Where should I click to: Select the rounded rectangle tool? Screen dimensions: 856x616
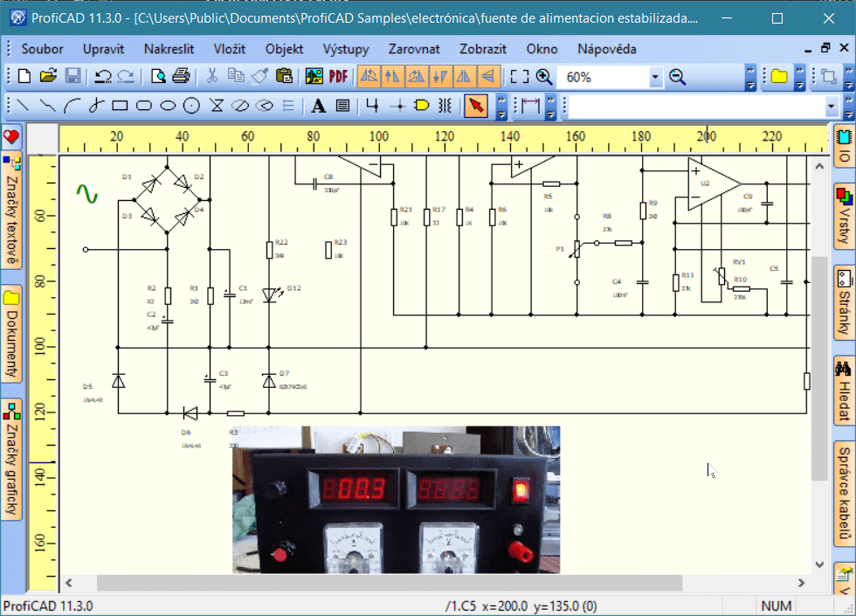(x=144, y=106)
